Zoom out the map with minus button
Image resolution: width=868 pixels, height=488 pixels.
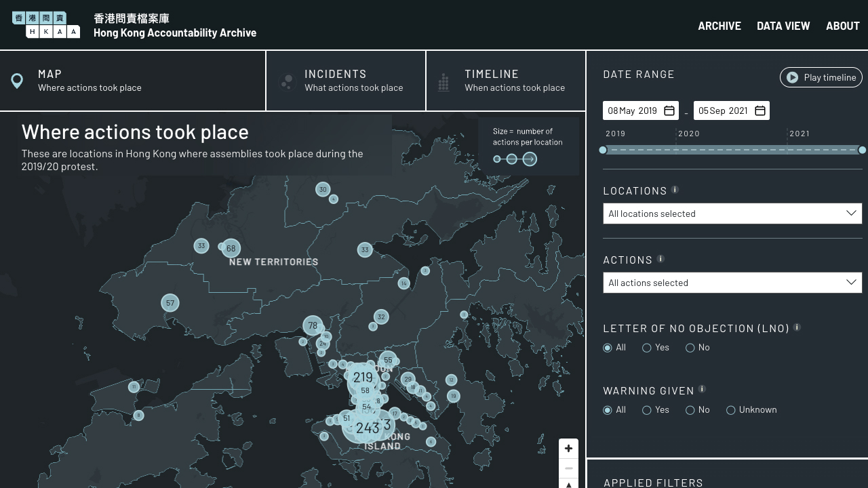(568, 468)
